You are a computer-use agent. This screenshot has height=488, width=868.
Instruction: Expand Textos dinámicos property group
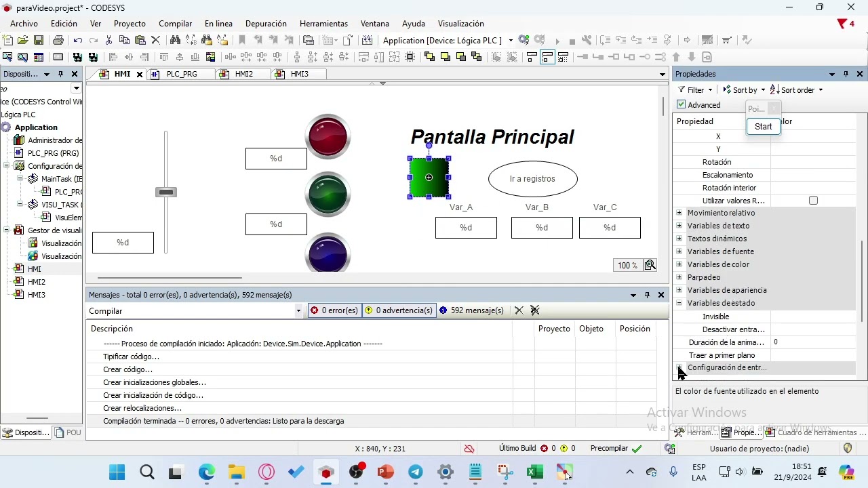[679, 239]
